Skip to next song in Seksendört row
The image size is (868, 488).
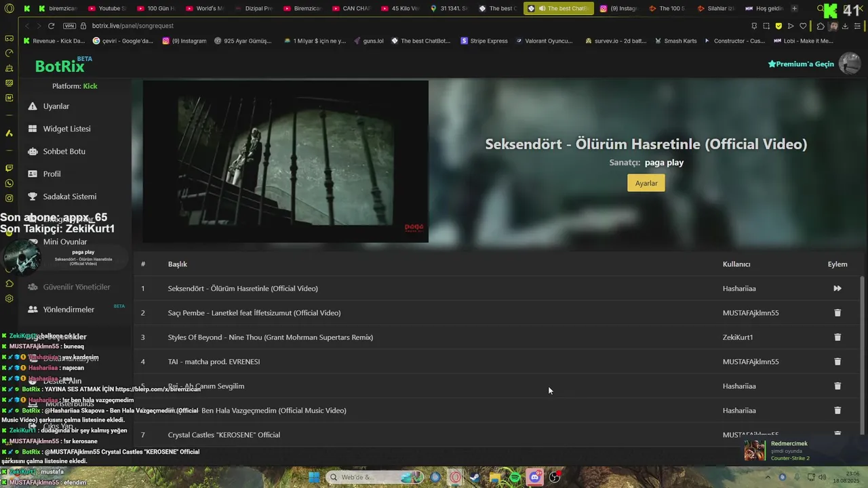[837, 288]
